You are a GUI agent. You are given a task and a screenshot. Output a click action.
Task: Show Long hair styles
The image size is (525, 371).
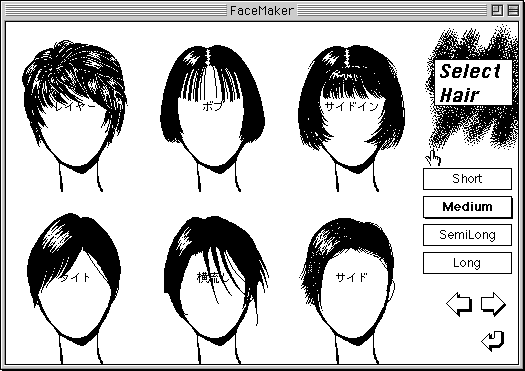[467, 263]
